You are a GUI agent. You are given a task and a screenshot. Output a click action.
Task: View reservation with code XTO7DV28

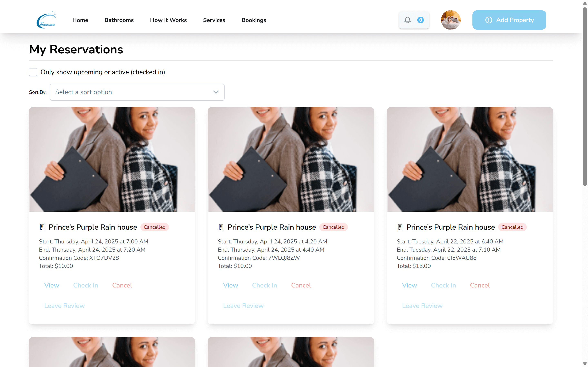(51, 285)
